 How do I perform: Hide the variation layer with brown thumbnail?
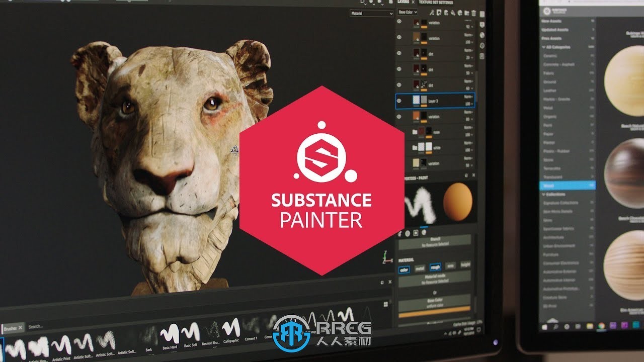click(x=399, y=38)
